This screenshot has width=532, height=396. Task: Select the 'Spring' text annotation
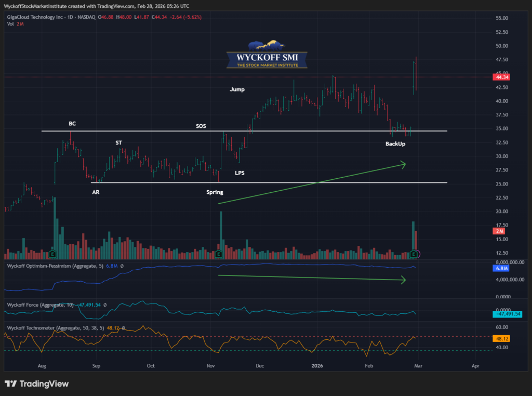click(x=215, y=192)
